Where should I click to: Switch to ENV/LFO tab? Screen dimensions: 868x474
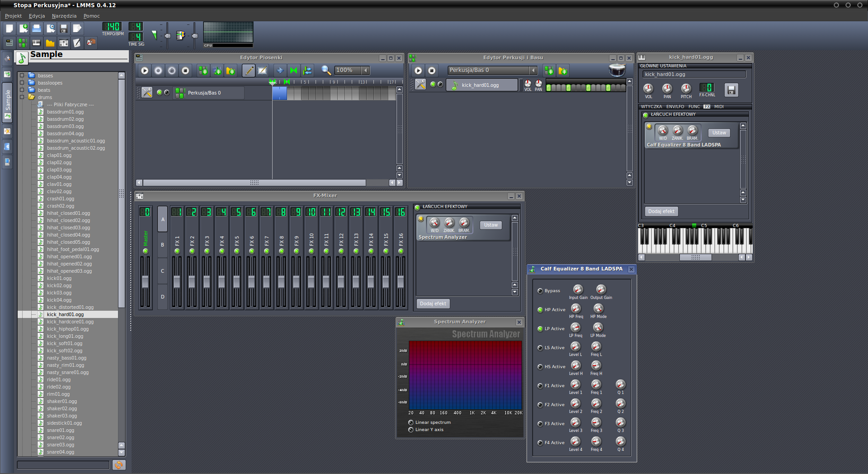coord(675,107)
